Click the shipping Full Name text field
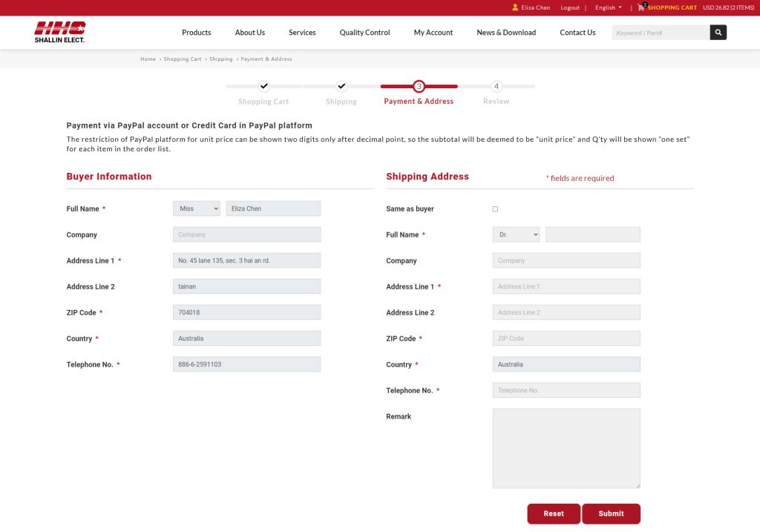Screen dimensions: 760x532 (593, 234)
